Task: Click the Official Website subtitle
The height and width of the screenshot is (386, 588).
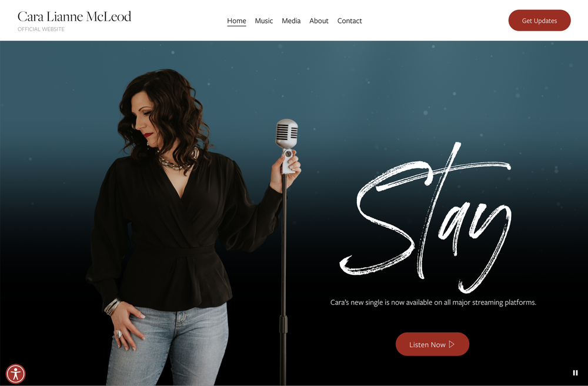Action: click(41, 29)
